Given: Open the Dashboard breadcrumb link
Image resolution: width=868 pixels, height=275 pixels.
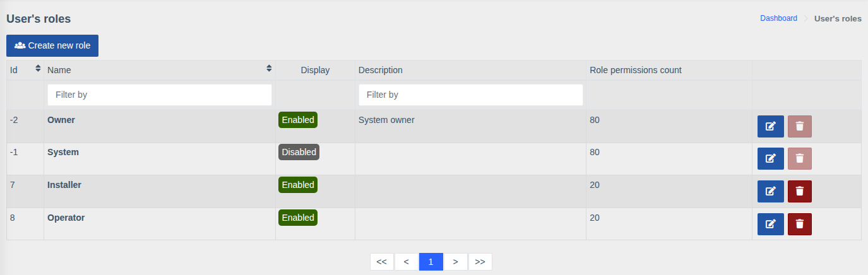Looking at the screenshot, I should coord(778,18).
